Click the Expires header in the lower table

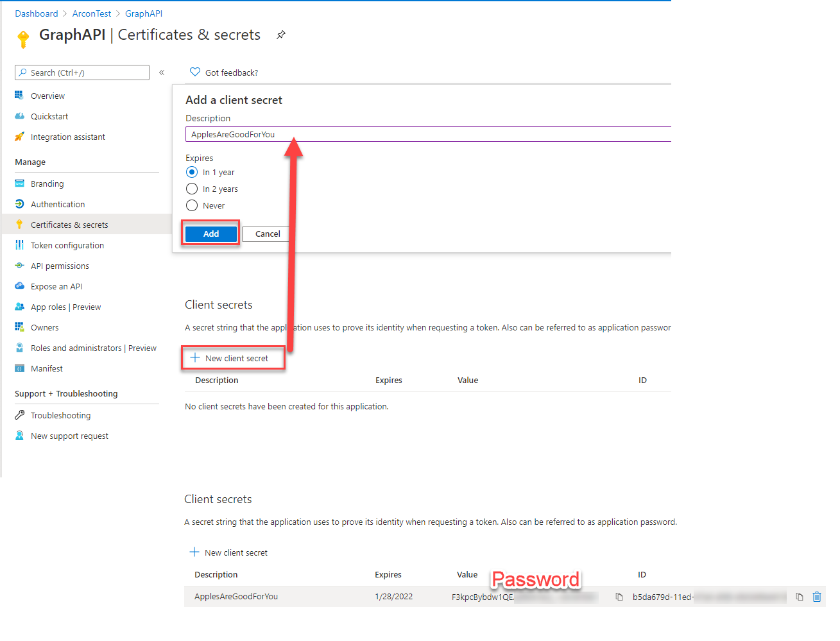(x=388, y=574)
